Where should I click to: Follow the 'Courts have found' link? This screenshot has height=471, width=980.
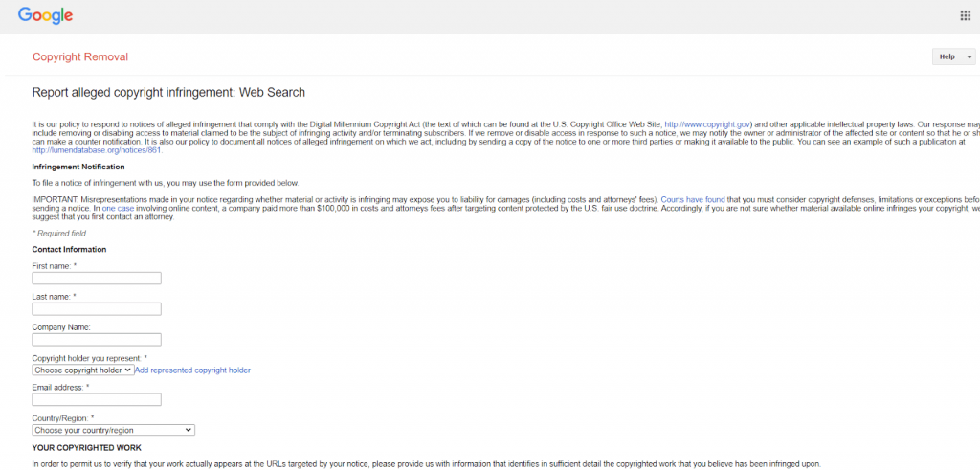coord(693,200)
